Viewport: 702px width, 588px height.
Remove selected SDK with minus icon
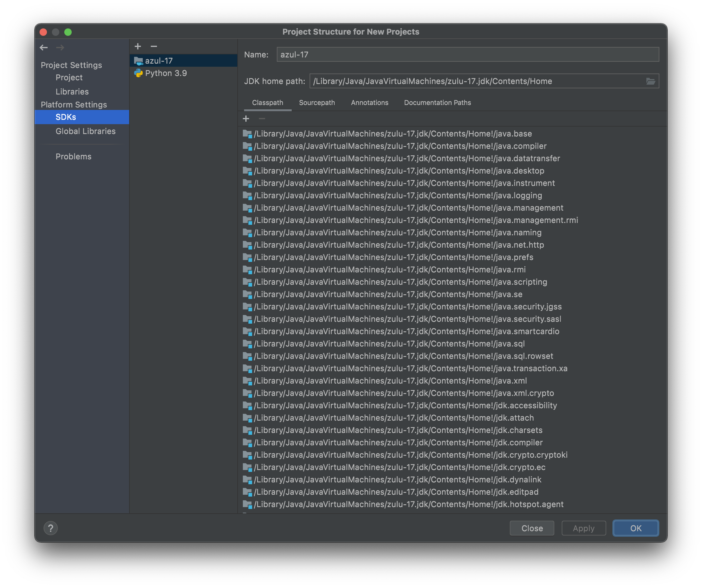pos(154,46)
